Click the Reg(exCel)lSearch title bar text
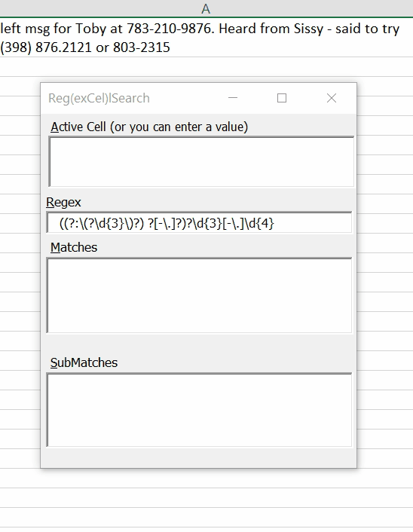 coord(99,98)
